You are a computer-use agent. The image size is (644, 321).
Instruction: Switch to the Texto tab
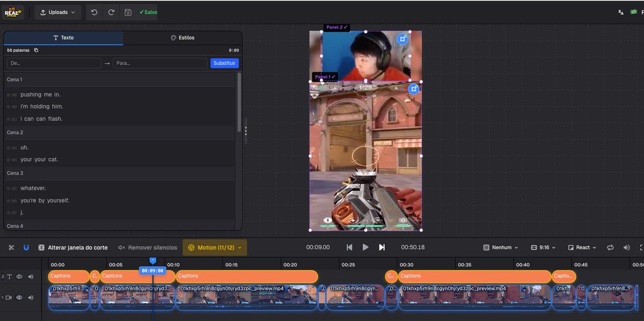click(63, 38)
